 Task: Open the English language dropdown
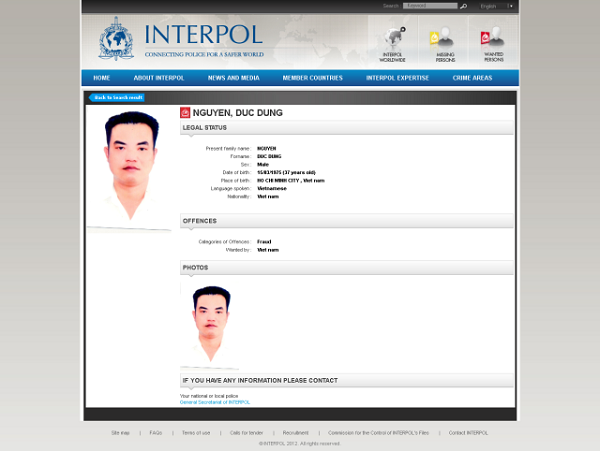(x=497, y=6)
